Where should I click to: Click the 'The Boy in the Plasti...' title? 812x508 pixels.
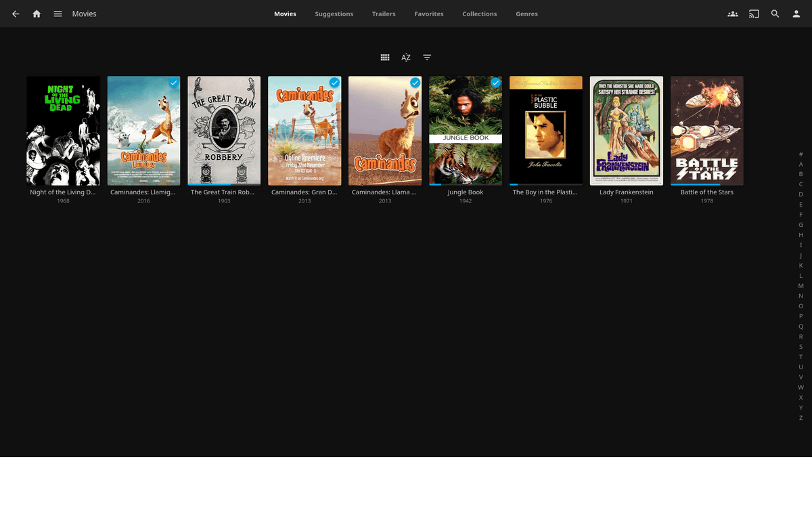coord(546,192)
